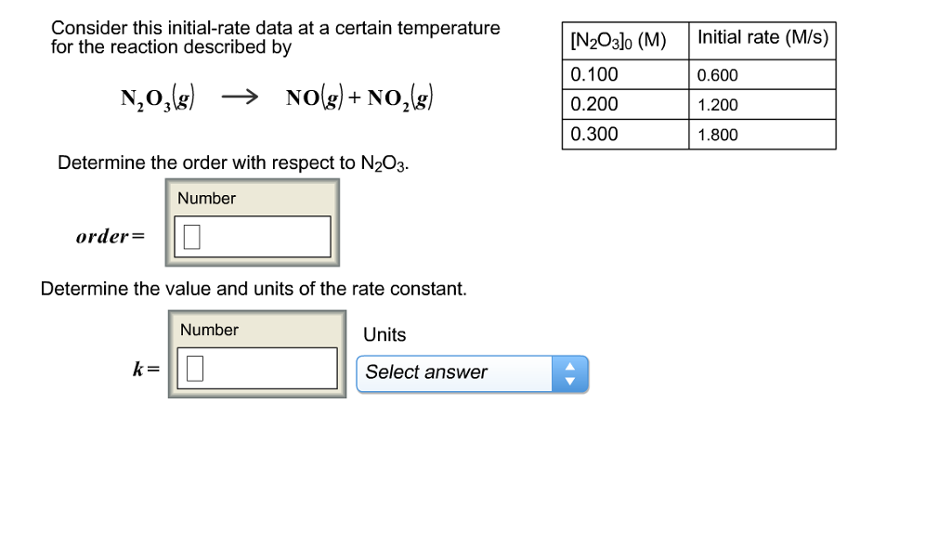Screen dimensions: 951x560
Task: Click the order= label text
Action: tap(108, 236)
